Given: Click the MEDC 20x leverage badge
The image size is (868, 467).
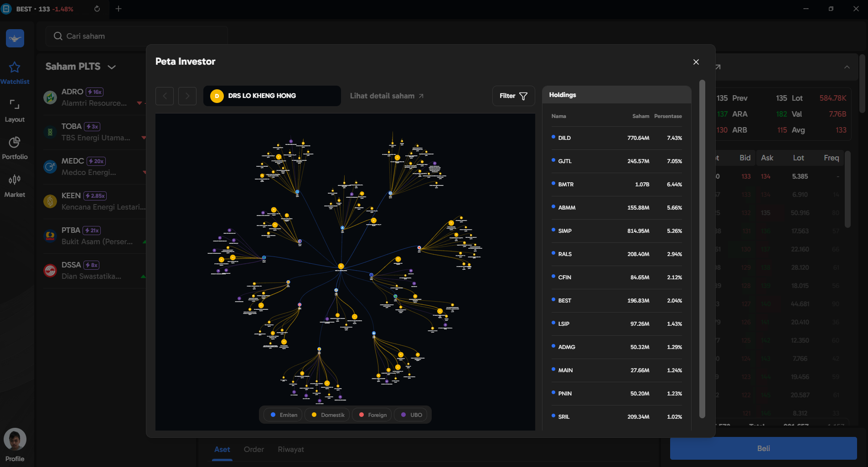Looking at the screenshot, I should coord(96,161).
